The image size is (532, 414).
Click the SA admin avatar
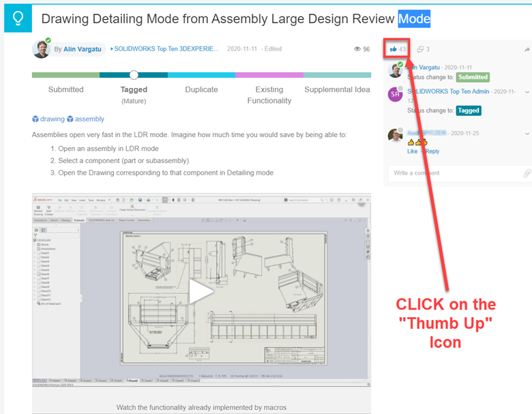point(395,94)
